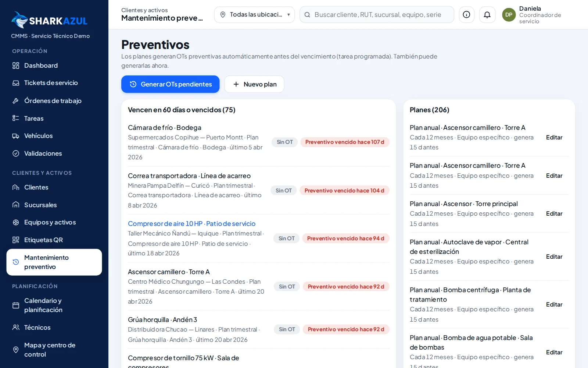Click the Daniela Coordinador de servicio name

coord(540,15)
